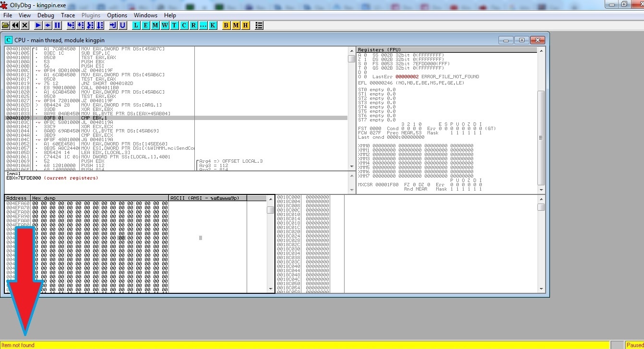Click address 00401000 in disassembly
This screenshot has height=349, width=644.
(x=18, y=48)
